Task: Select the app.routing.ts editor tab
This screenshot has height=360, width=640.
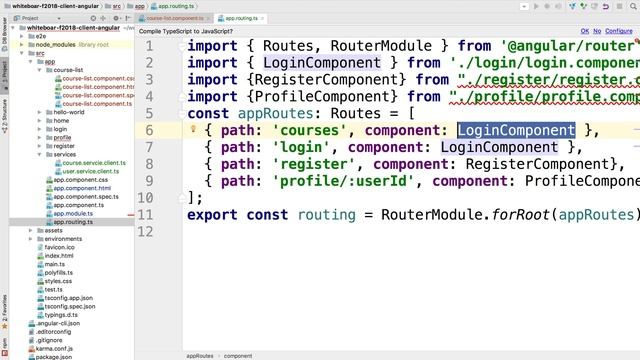Action: [x=241, y=18]
